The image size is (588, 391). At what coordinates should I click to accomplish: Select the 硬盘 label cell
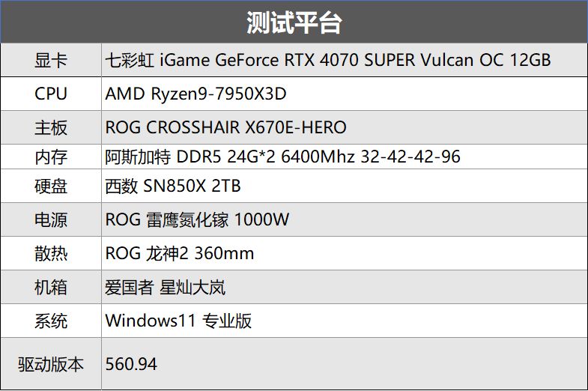pyautogui.click(x=51, y=186)
